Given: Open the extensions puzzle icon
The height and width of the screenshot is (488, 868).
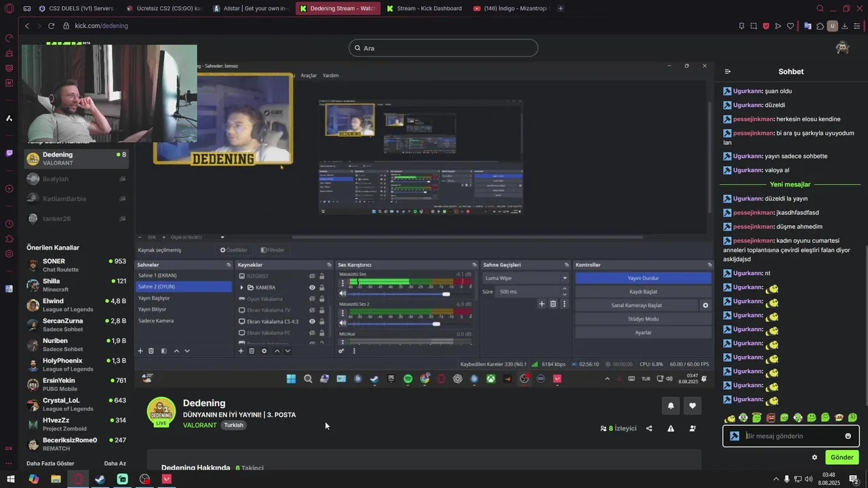Looking at the screenshot, I should click(x=820, y=26).
